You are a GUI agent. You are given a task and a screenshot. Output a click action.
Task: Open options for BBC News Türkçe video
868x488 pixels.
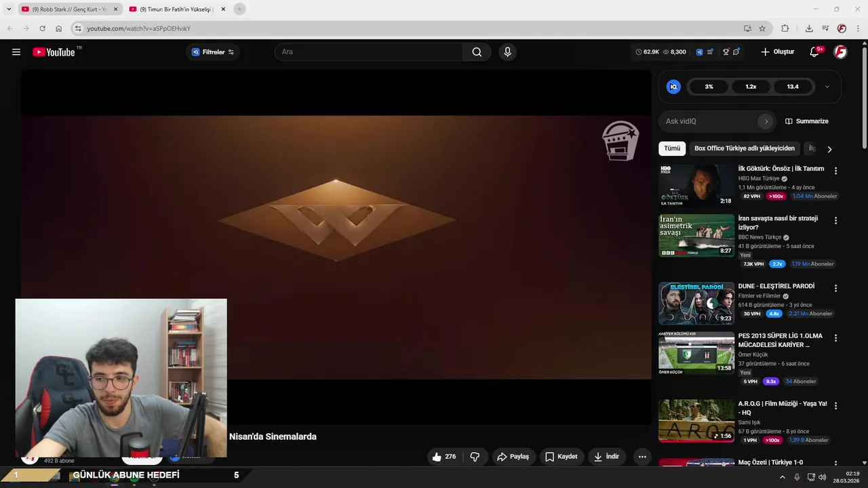click(835, 221)
